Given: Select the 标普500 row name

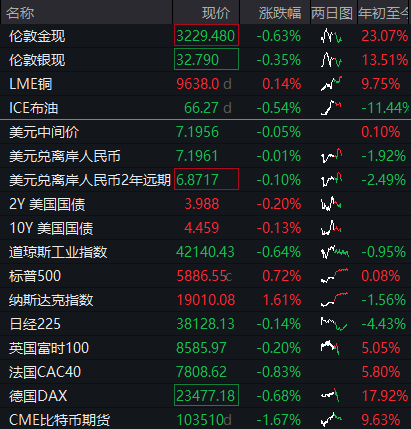Looking at the screenshot, I should [x=35, y=276].
